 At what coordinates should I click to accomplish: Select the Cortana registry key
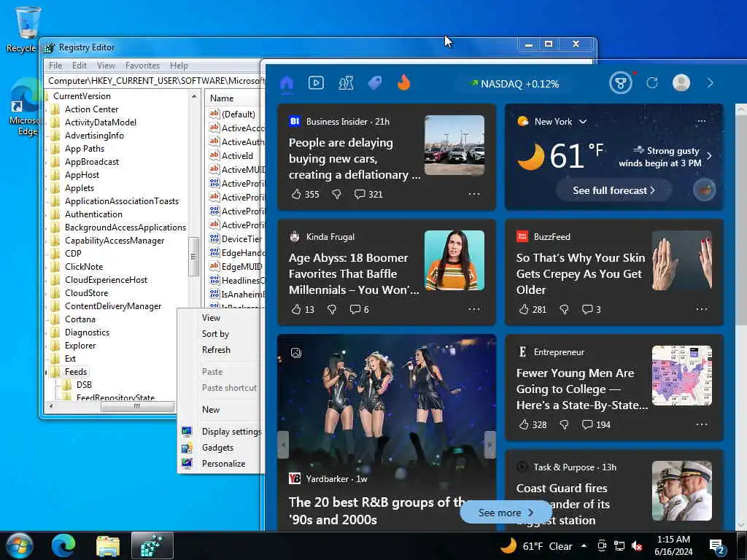pos(80,319)
